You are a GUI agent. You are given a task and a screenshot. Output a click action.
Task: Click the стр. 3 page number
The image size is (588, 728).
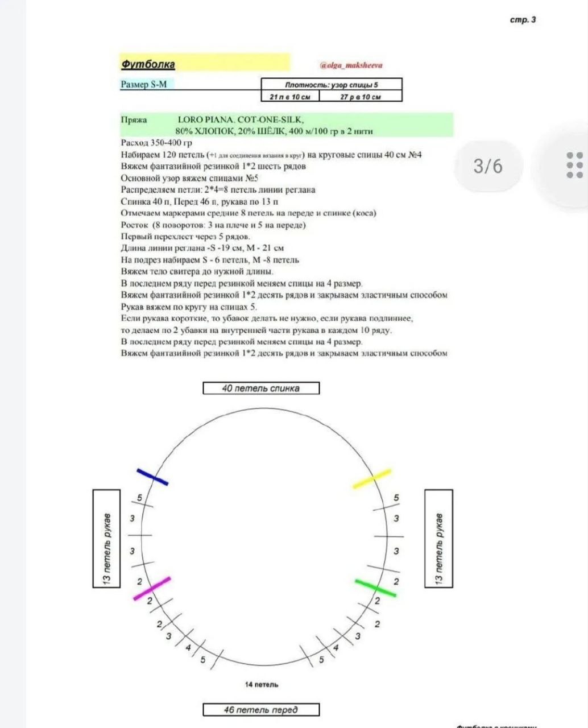(523, 20)
